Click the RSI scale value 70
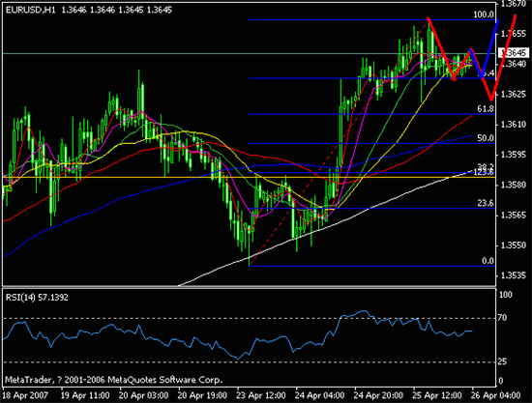This screenshot has width=532, height=403. pos(503,318)
